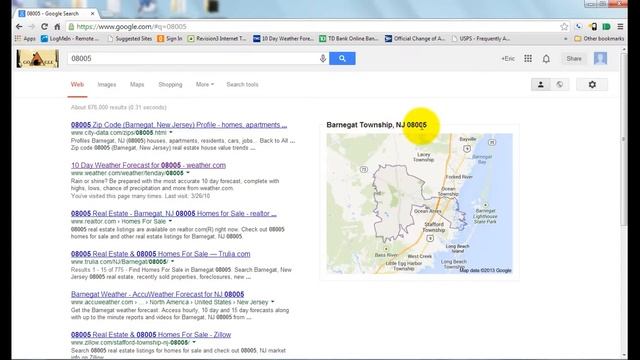Open Suggested Sites bookmark
The width and height of the screenshot is (640, 360).
(x=129, y=38)
